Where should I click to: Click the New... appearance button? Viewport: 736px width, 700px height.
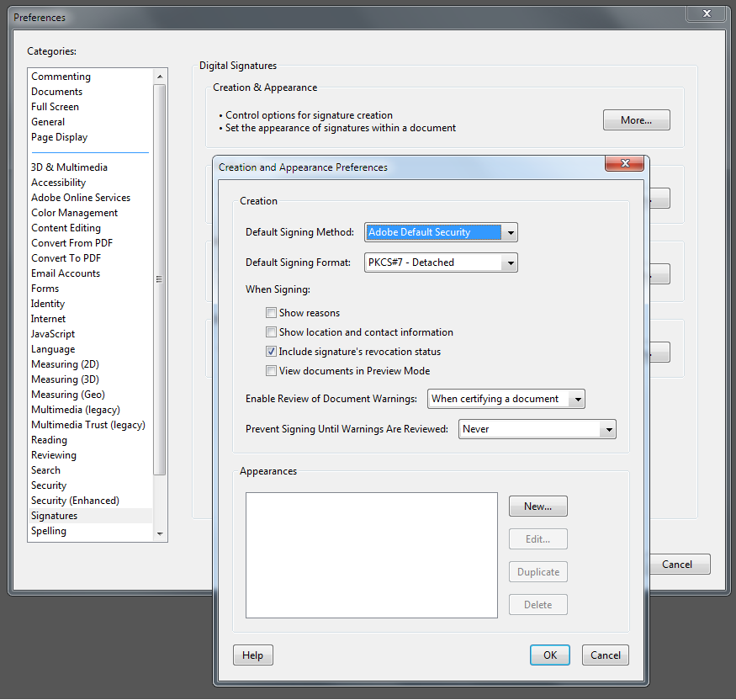click(538, 506)
